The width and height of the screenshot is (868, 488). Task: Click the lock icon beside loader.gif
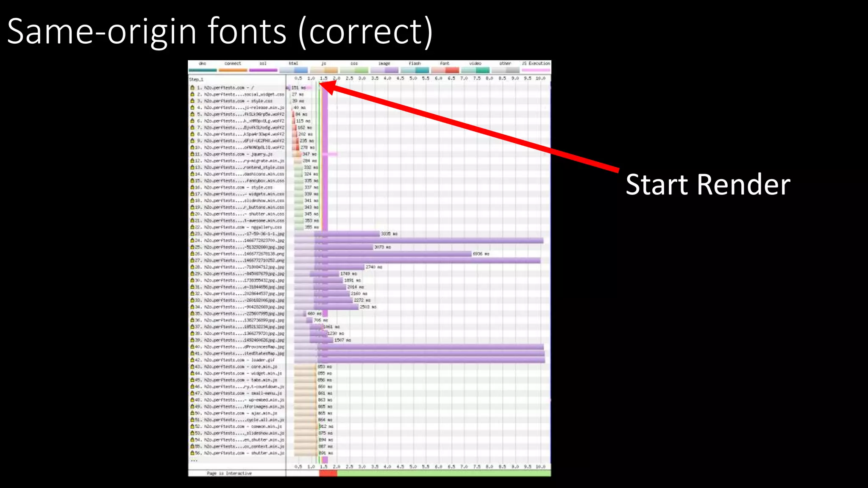(x=192, y=360)
